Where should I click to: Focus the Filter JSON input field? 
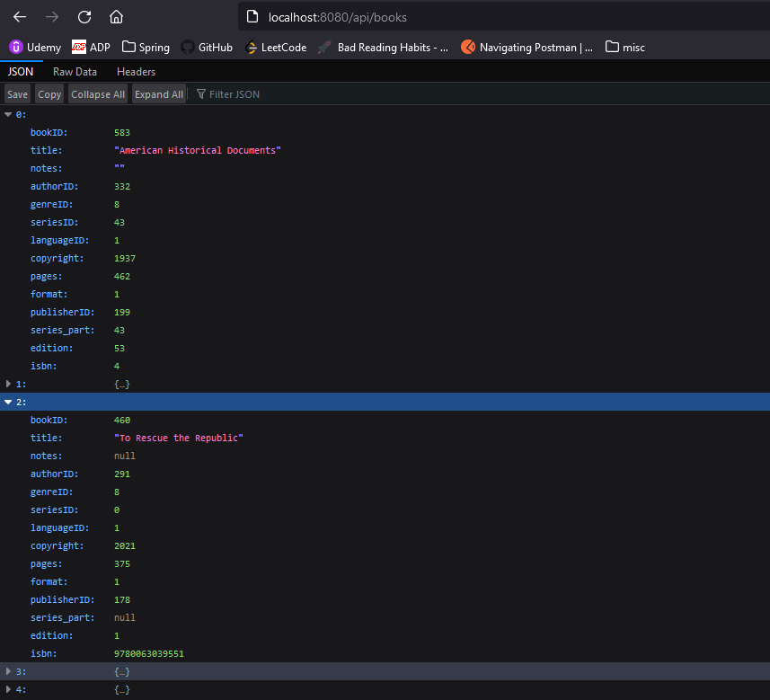[x=344, y=94]
